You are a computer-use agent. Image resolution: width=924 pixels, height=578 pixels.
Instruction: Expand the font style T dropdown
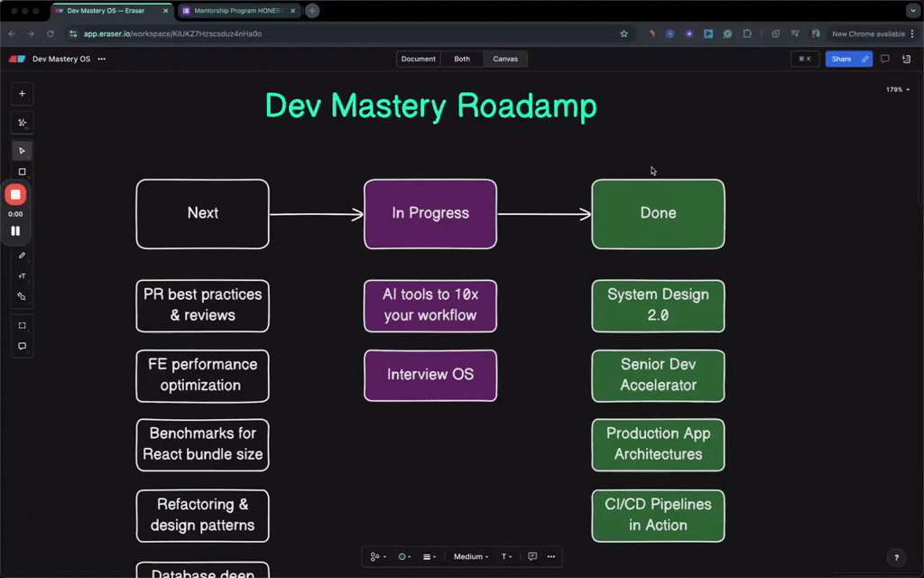pos(505,556)
